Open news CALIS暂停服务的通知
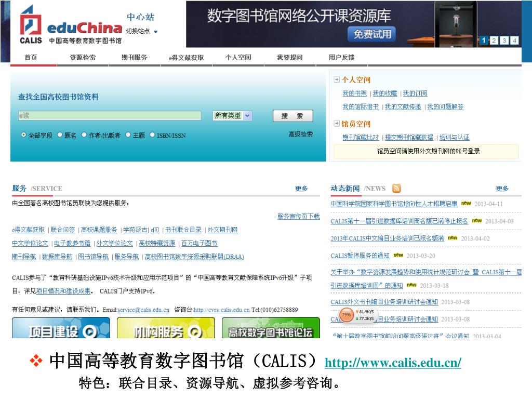 (360, 256)
